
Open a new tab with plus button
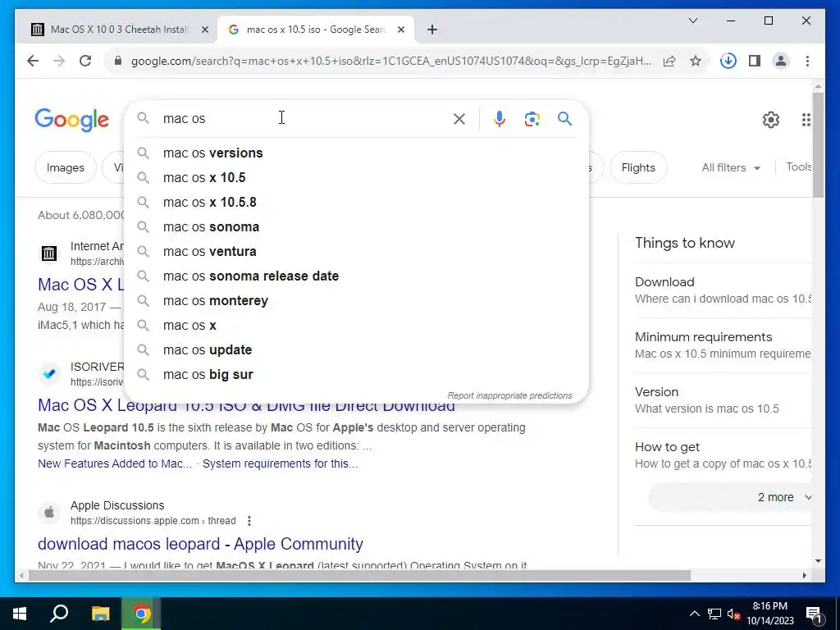(x=432, y=30)
